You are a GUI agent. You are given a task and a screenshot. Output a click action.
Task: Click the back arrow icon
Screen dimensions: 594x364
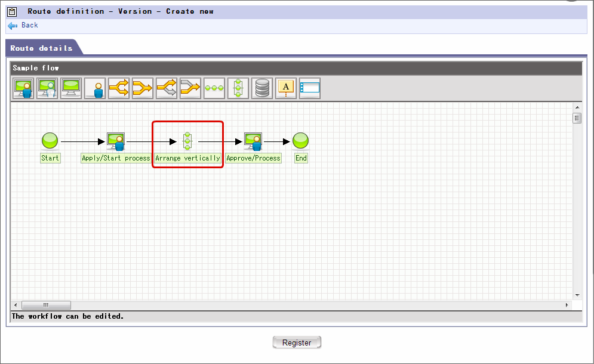[13, 26]
